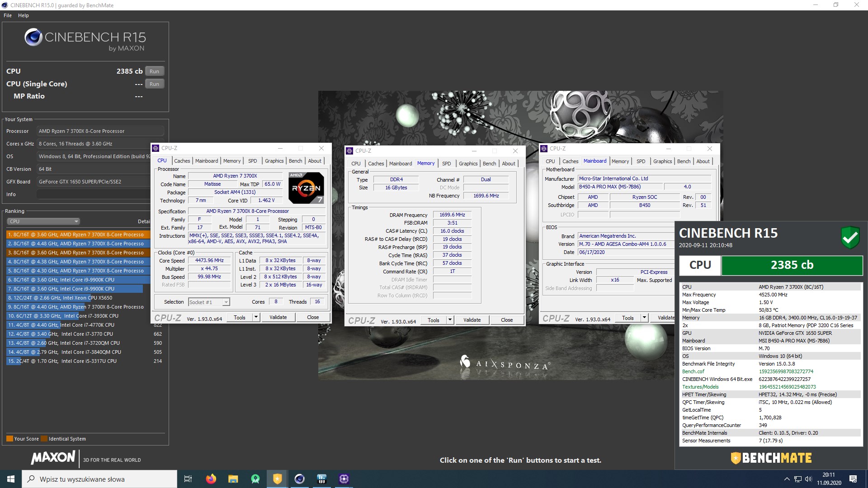
Task: Open the taskbar clock and date
Action: (x=829, y=479)
